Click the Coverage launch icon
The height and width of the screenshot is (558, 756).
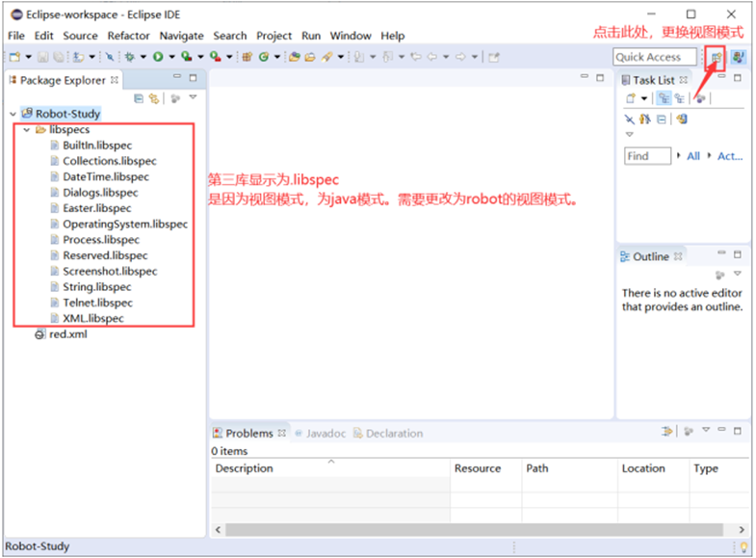pyautogui.click(x=186, y=57)
